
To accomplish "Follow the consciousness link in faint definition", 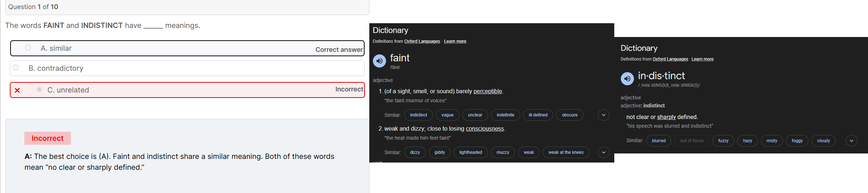I will (485, 129).
